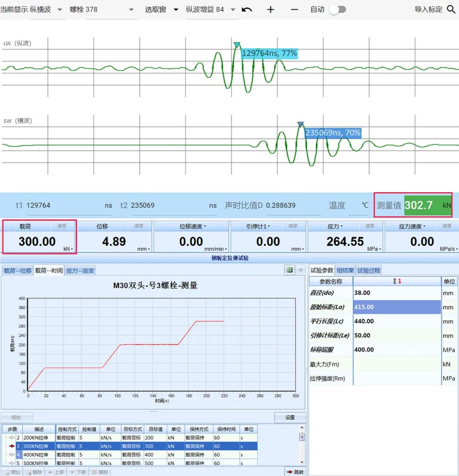Image resolution: width=459 pixels, height=476 pixels.
Task: Expand the 螺栓 378 dropdown
Action: click(131, 9)
